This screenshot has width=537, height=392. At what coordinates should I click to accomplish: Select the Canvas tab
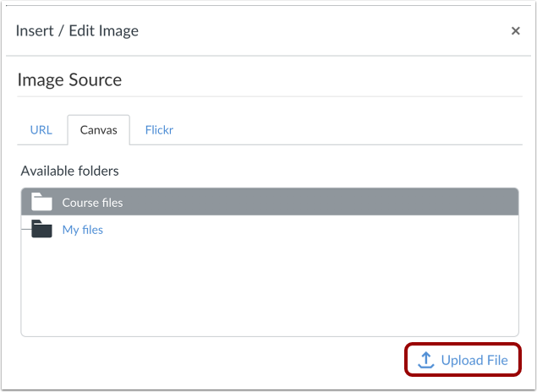[x=99, y=130]
